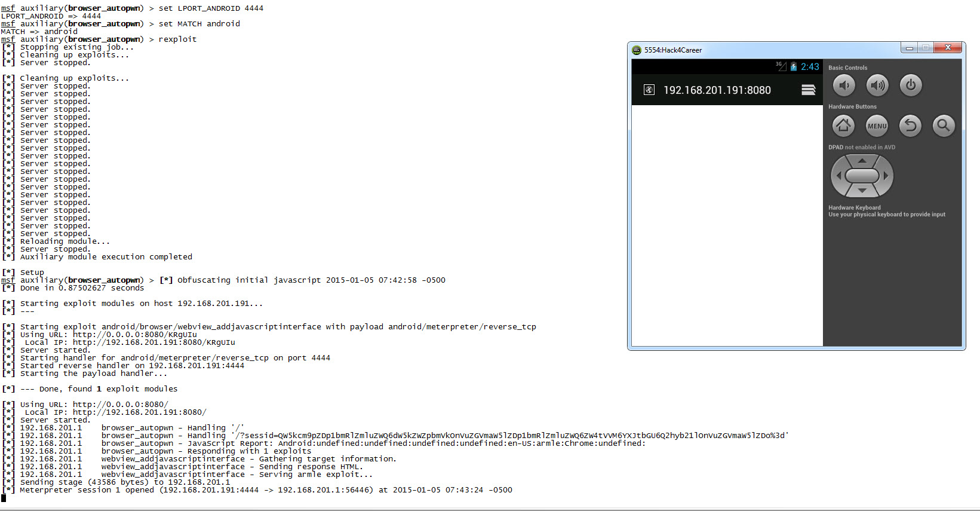Click the 'Hardware Keyboard' label

point(855,208)
